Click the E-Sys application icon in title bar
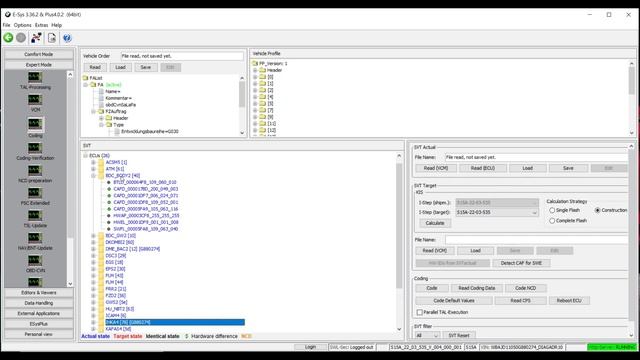The width and height of the screenshot is (640, 360). pyautogui.click(x=7, y=14)
